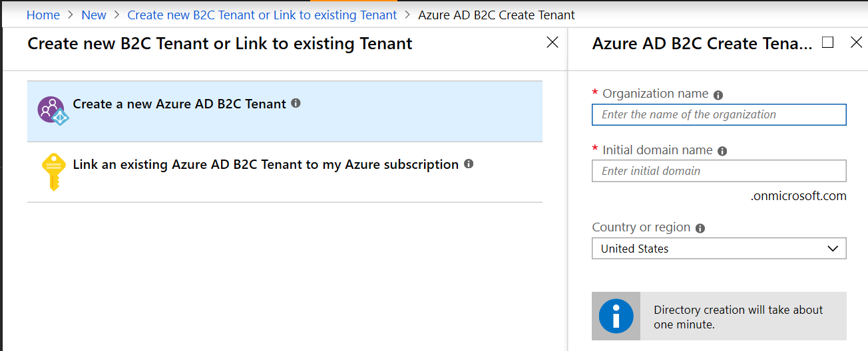Click Organization name info icon
The width and height of the screenshot is (868, 351).
[x=718, y=95]
